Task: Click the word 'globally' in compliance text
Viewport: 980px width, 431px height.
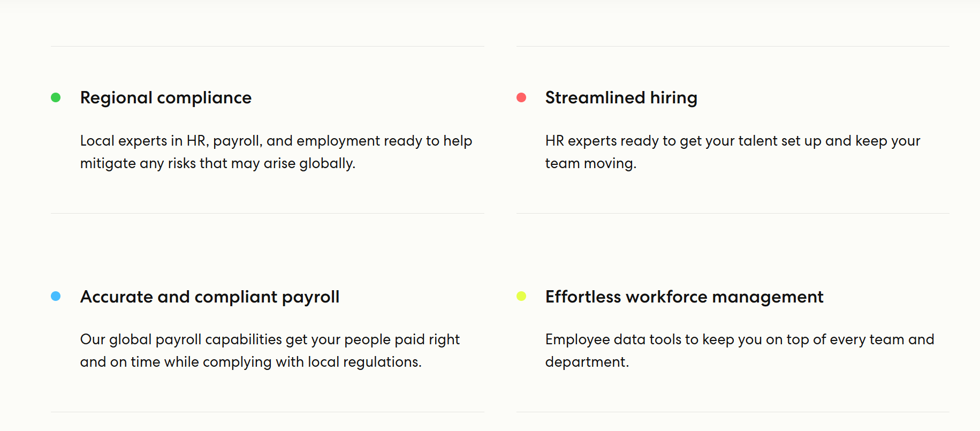Action: tap(327, 163)
